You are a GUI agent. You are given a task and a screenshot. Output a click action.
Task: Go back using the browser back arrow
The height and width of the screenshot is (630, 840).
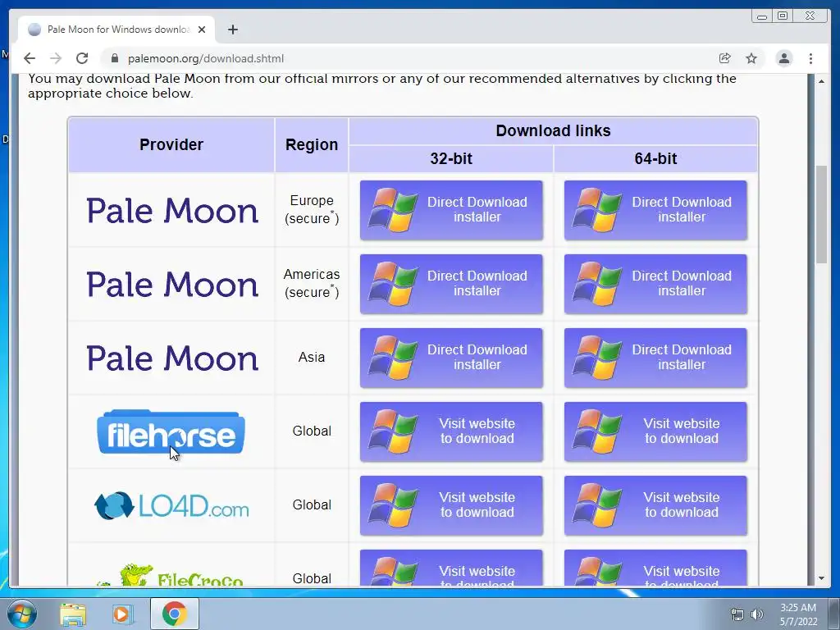click(30, 58)
